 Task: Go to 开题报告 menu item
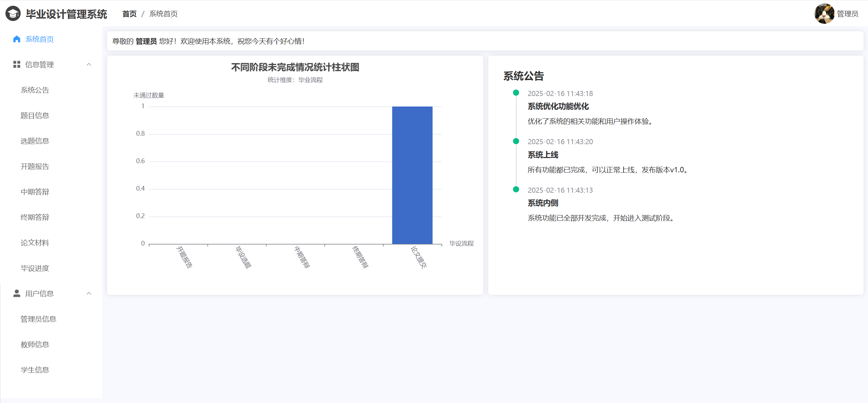pos(35,166)
